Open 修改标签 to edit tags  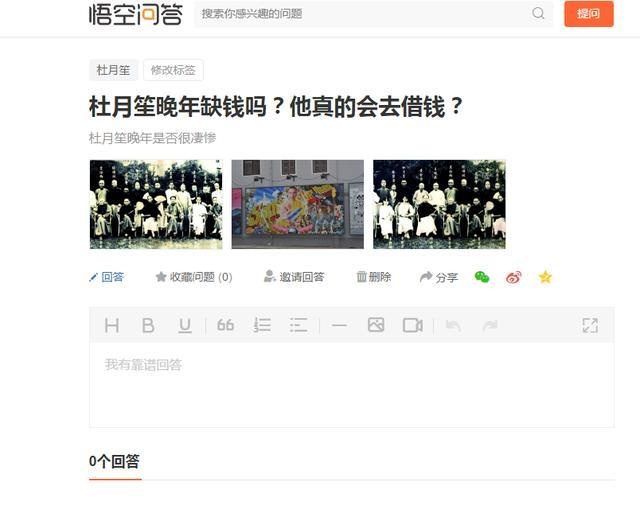tap(173, 70)
